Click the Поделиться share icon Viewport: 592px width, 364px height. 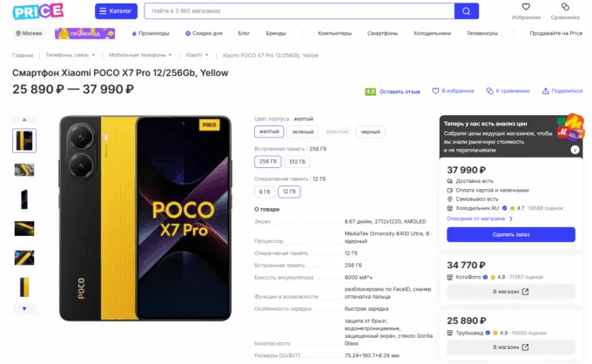[546, 91]
